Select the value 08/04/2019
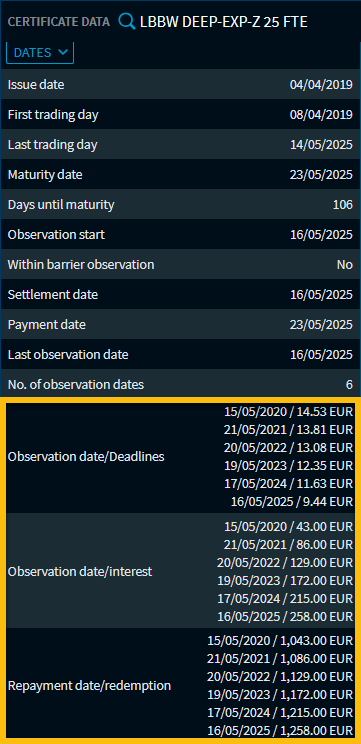Viewport: 361px width, 744px height. pos(322,115)
